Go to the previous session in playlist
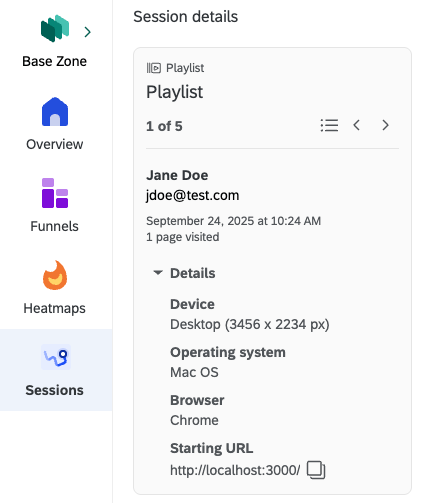This screenshot has width=425, height=503. pos(356,125)
